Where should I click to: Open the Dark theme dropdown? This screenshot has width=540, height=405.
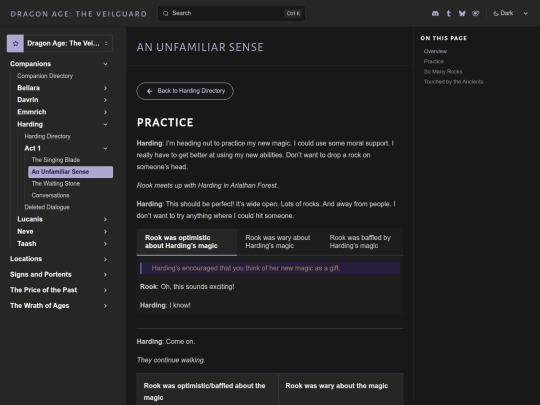coord(510,13)
